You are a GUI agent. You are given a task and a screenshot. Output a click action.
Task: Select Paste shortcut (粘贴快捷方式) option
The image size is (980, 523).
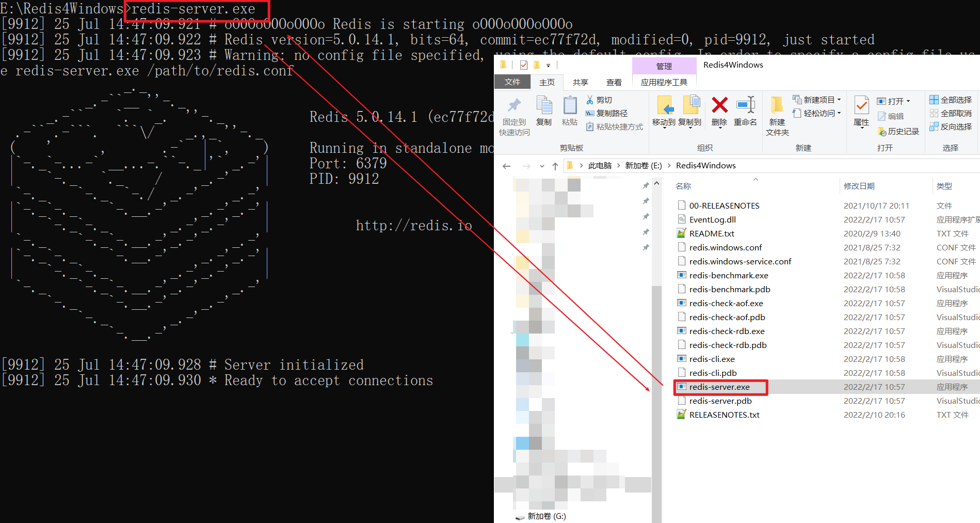[614, 126]
